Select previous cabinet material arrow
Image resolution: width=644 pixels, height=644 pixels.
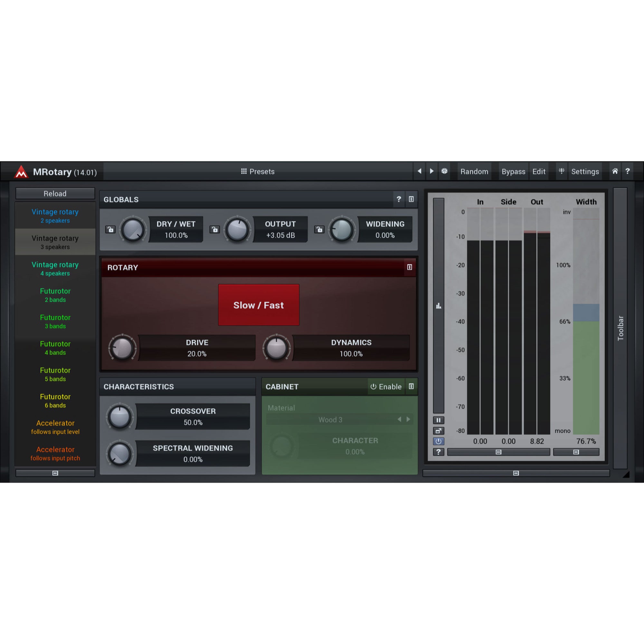pyautogui.click(x=399, y=419)
